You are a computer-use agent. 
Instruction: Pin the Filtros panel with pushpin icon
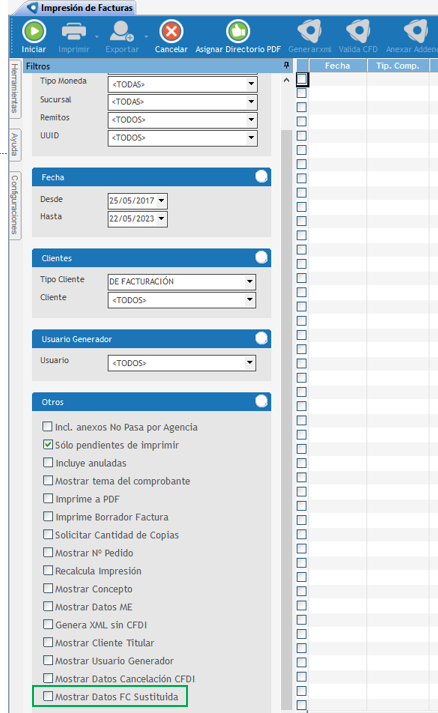[x=286, y=65]
